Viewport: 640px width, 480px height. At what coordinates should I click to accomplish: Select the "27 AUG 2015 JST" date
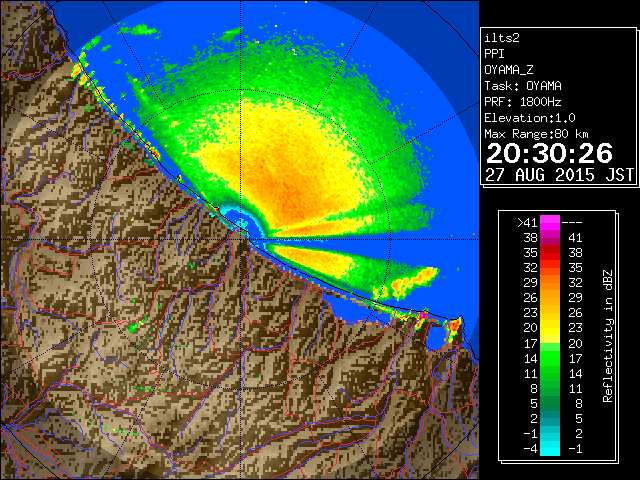click(560, 175)
